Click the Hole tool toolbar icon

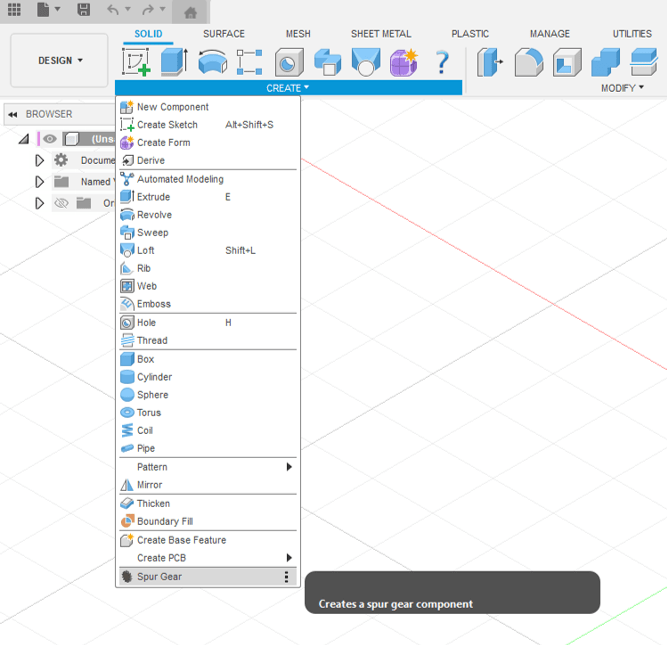(x=289, y=62)
